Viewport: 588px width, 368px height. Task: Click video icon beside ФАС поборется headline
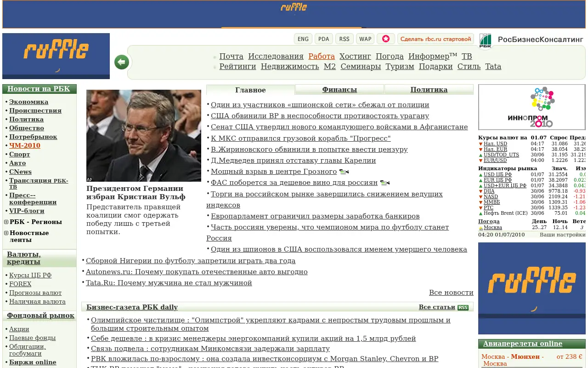coord(385,183)
